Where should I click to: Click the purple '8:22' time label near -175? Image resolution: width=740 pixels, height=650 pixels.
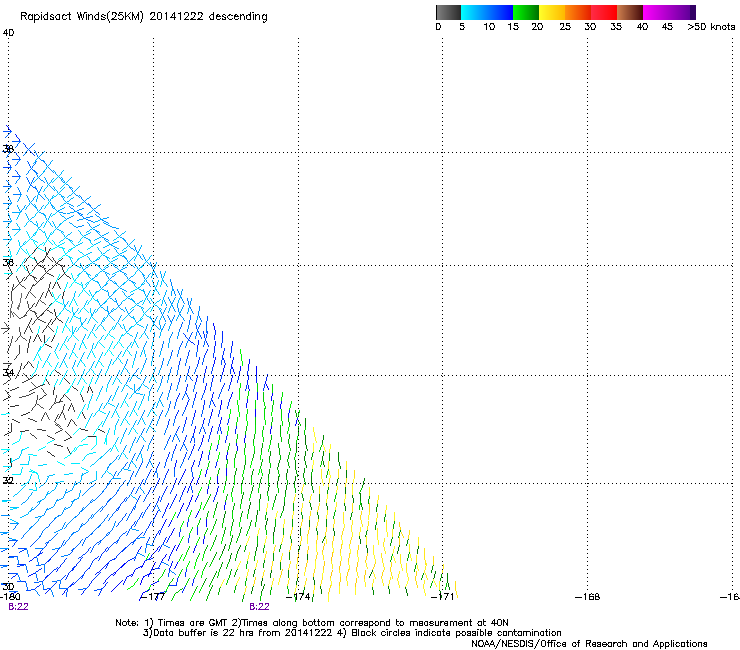tap(260, 607)
